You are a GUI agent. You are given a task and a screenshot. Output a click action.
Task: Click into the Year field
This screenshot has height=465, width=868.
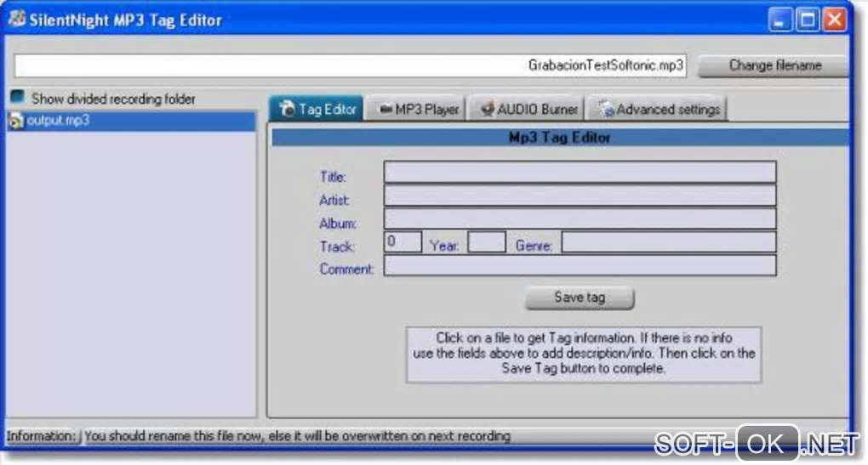click(487, 242)
